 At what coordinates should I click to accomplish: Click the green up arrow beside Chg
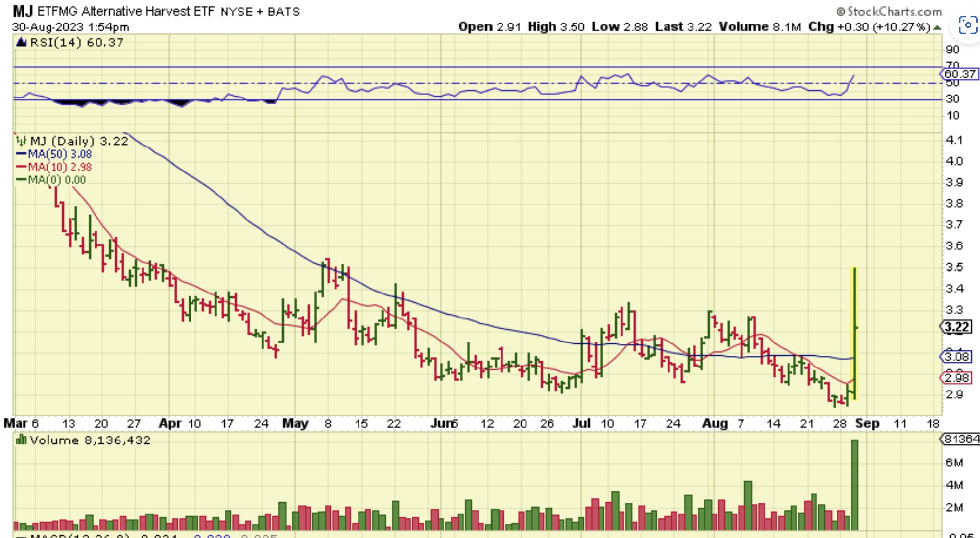(x=937, y=27)
